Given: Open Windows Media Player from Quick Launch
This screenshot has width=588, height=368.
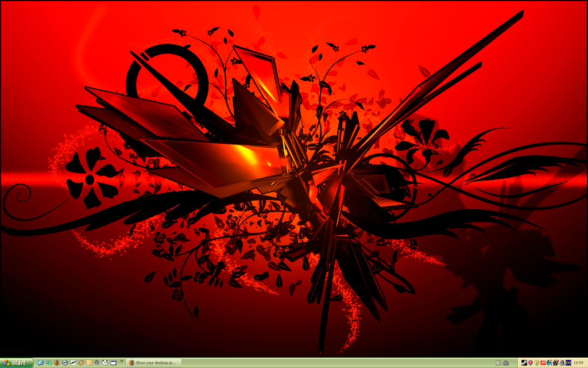Looking at the screenshot, I should point(65,363).
